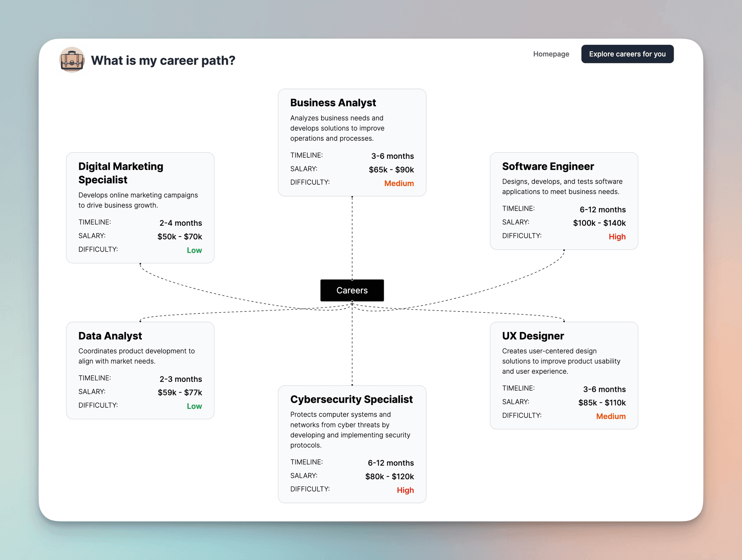Open the Cybersecurity Specialist card title

[x=351, y=400]
